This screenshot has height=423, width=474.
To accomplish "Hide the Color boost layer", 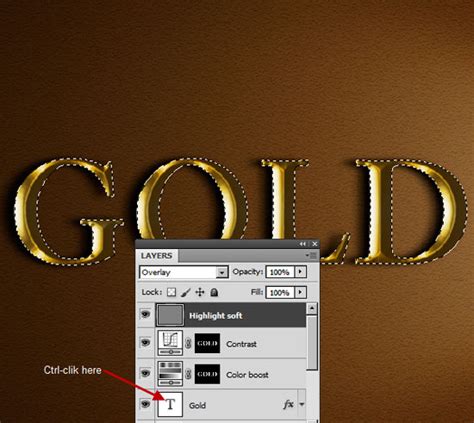I will tap(145, 373).
